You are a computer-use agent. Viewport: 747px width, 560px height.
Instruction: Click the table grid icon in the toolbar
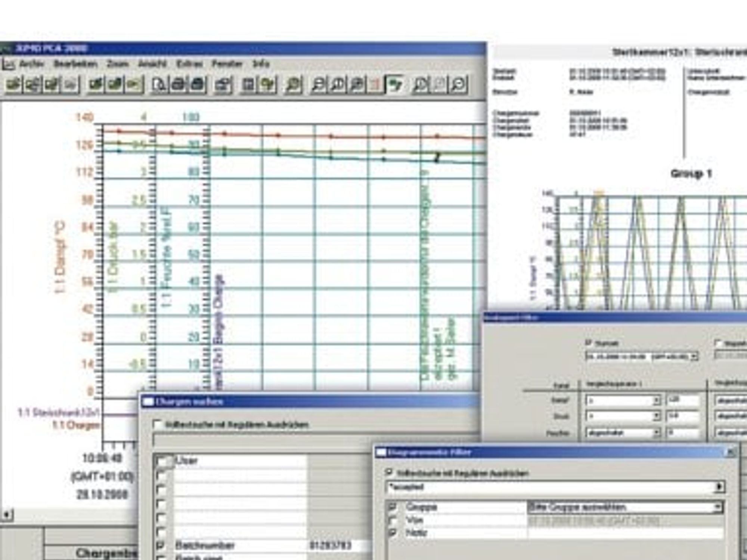pos(248,84)
